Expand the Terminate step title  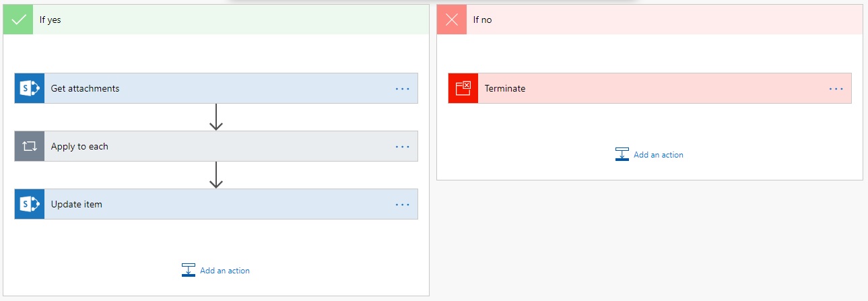[505, 88]
